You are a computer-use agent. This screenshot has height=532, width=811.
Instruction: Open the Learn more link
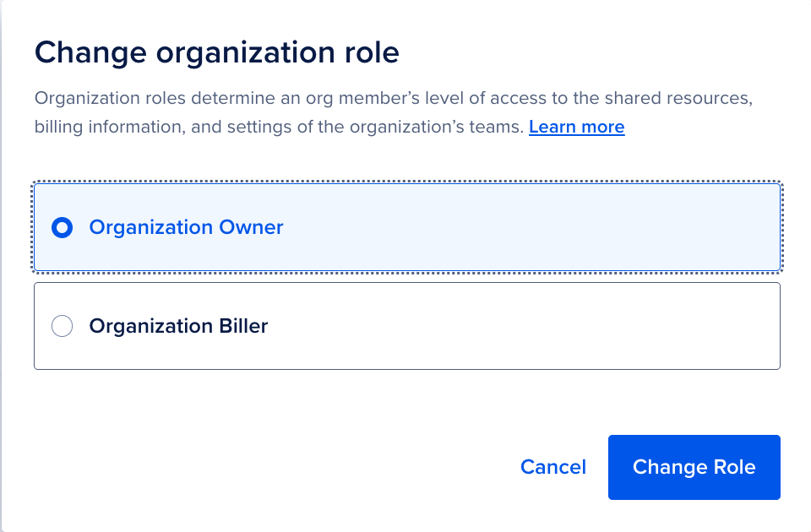pyautogui.click(x=576, y=128)
